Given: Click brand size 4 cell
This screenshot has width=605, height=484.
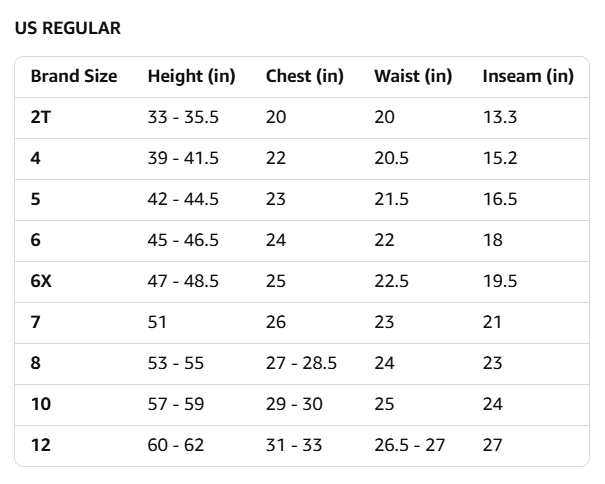Looking at the screenshot, I should coord(36,158).
